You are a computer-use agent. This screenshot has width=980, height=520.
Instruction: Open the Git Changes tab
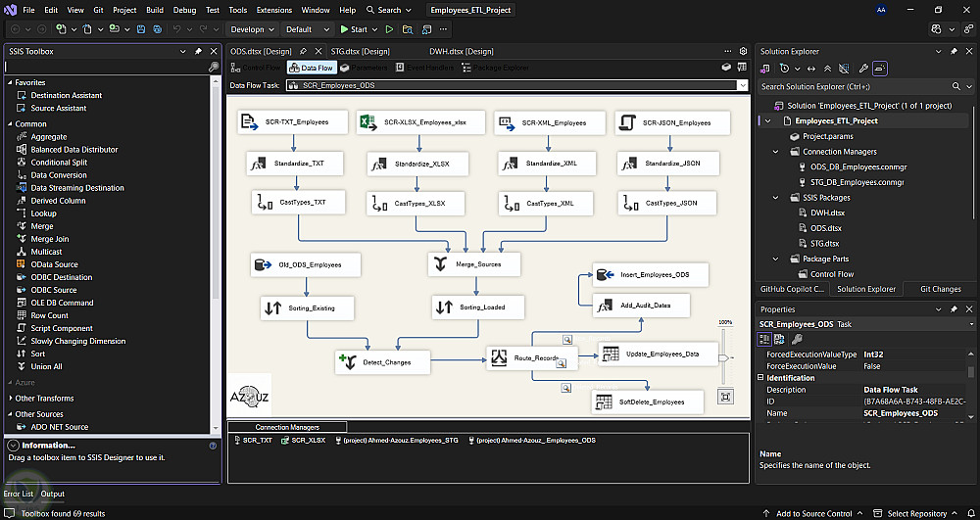tap(940, 289)
